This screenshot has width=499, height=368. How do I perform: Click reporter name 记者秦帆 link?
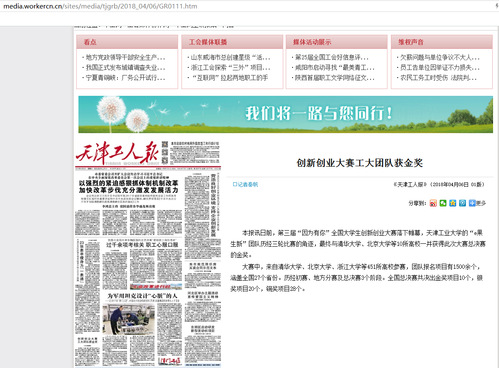click(x=245, y=184)
